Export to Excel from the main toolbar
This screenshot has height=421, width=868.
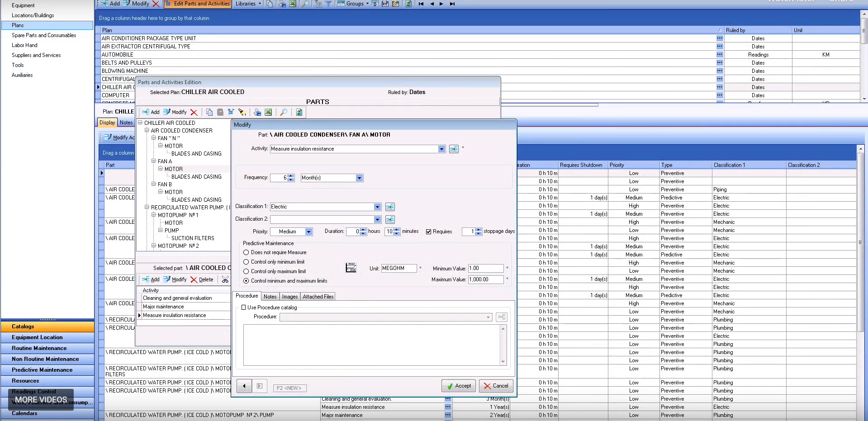tap(293, 4)
